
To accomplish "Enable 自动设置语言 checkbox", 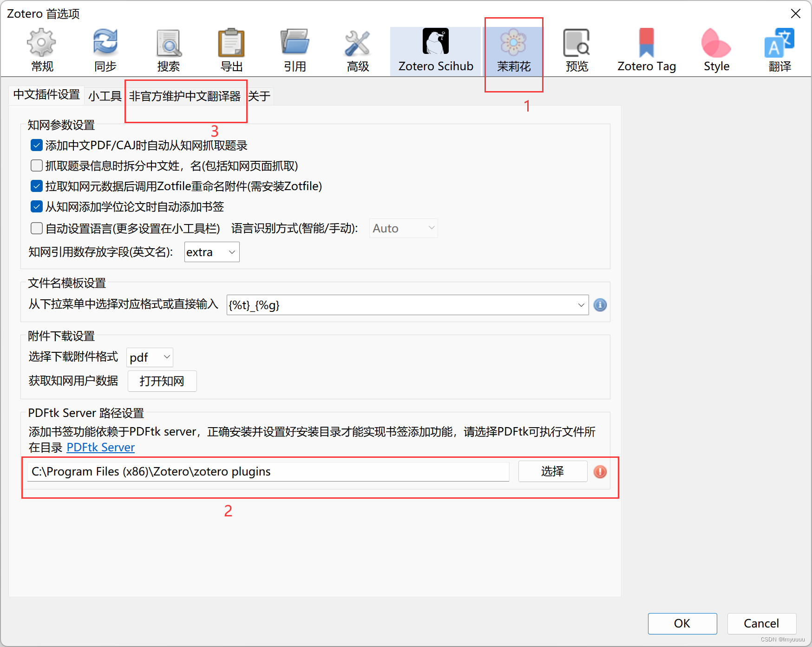I will pyautogui.click(x=37, y=228).
